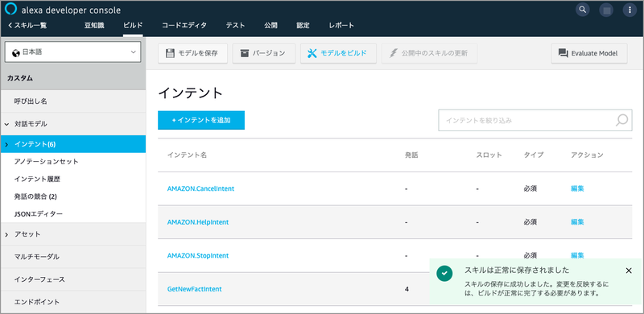Image resolution: width=644 pixels, height=314 pixels.
Task: Click 公開中のスキルの更新 button
Action: 430,53
